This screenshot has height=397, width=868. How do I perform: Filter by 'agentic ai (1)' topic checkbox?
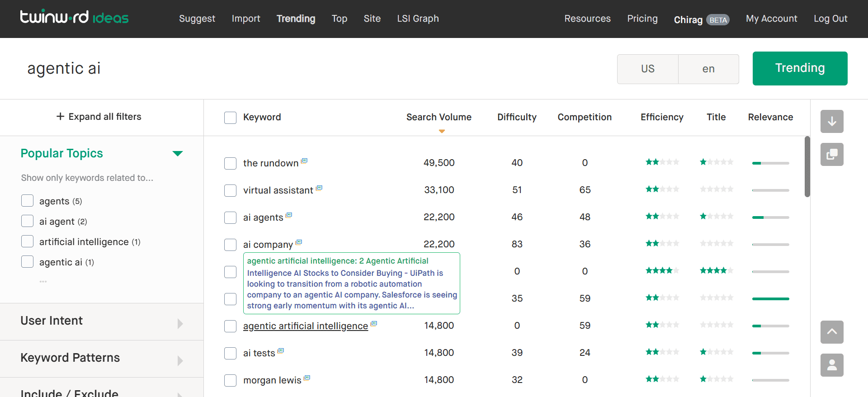pos(27,261)
